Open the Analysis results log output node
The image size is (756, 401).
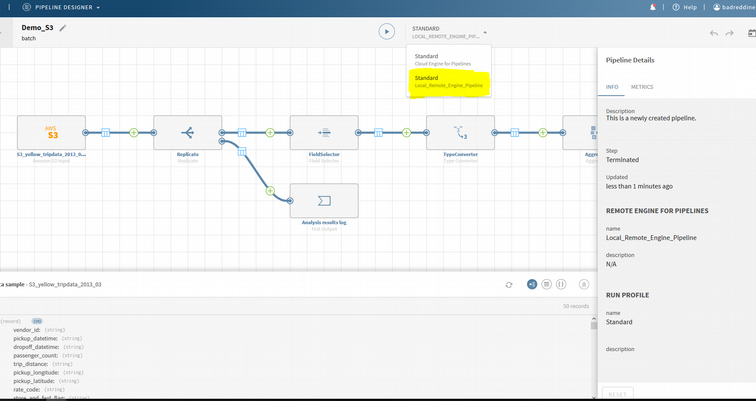324,201
